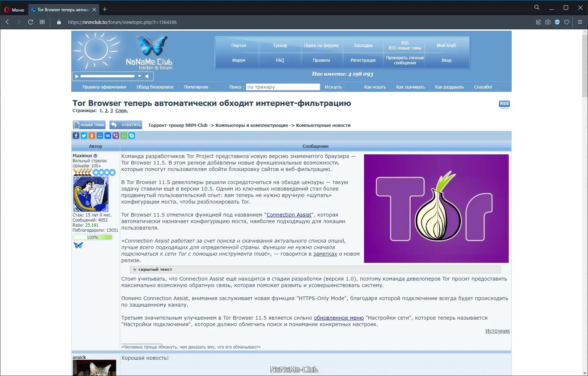Open the «FAQ» navigation item

tap(280, 60)
